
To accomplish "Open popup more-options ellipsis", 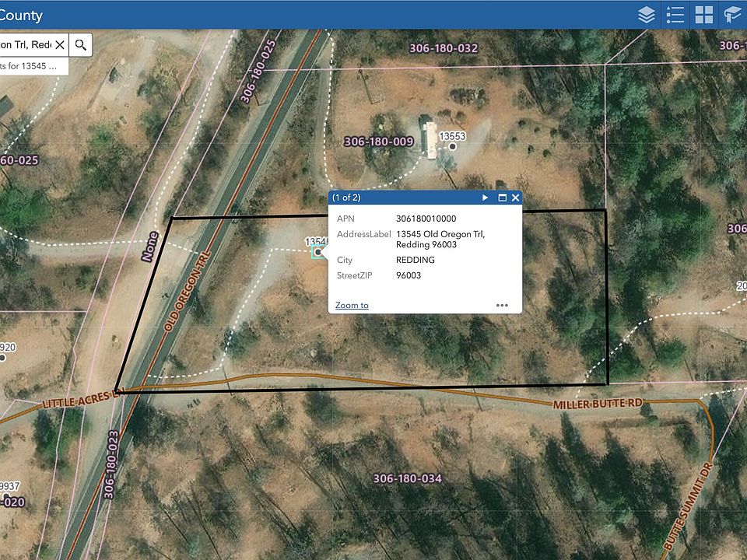I will coord(502,305).
